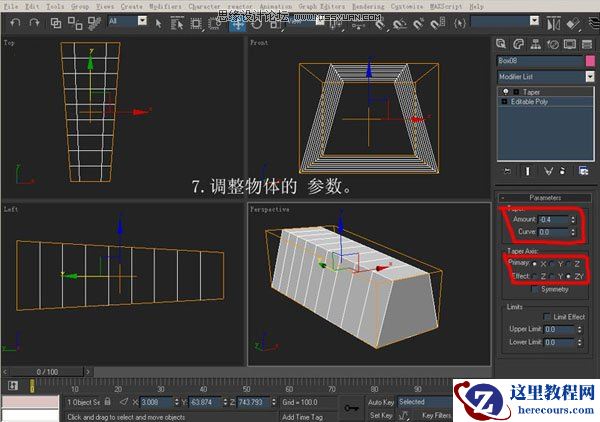
Task: Enable the Limit Effect checkbox
Action: point(547,317)
